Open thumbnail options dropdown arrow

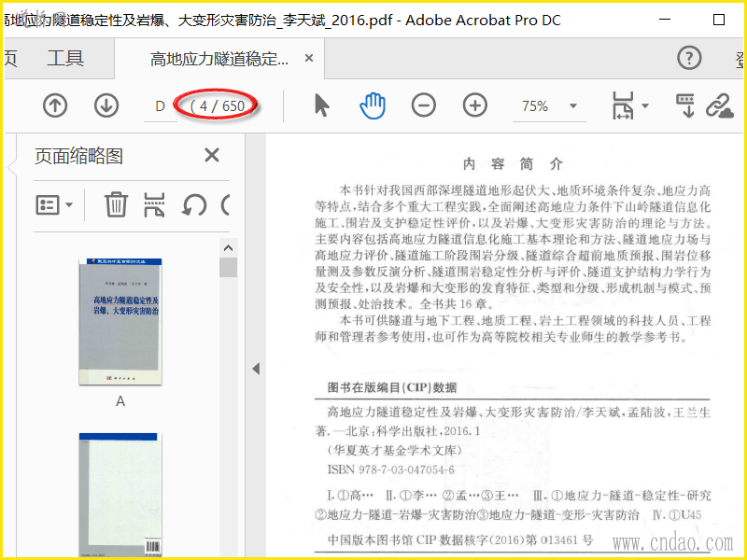click(69, 204)
